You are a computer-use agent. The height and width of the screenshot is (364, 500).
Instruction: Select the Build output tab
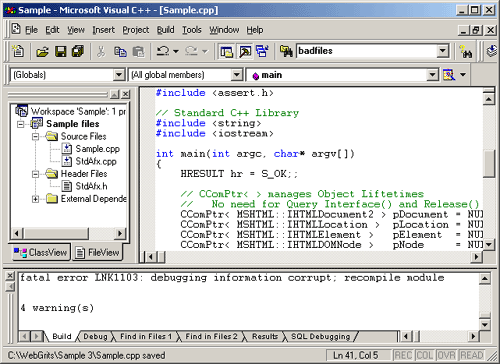[62, 336]
